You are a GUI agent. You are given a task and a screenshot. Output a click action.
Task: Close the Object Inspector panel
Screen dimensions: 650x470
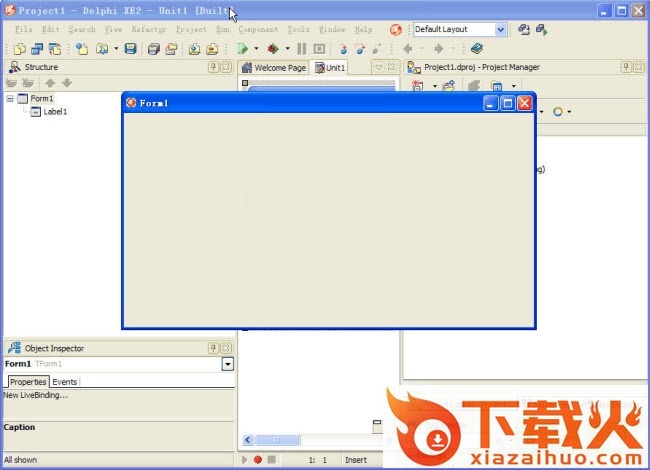coord(226,348)
